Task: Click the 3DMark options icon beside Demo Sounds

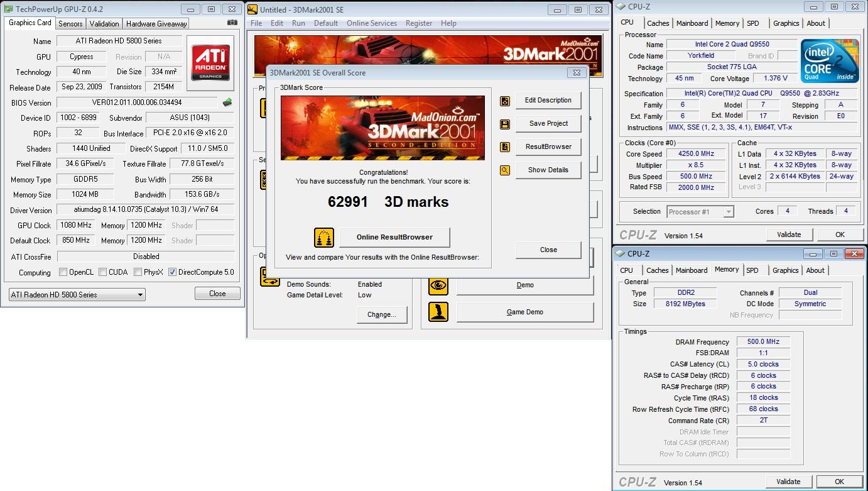Action: (x=269, y=278)
